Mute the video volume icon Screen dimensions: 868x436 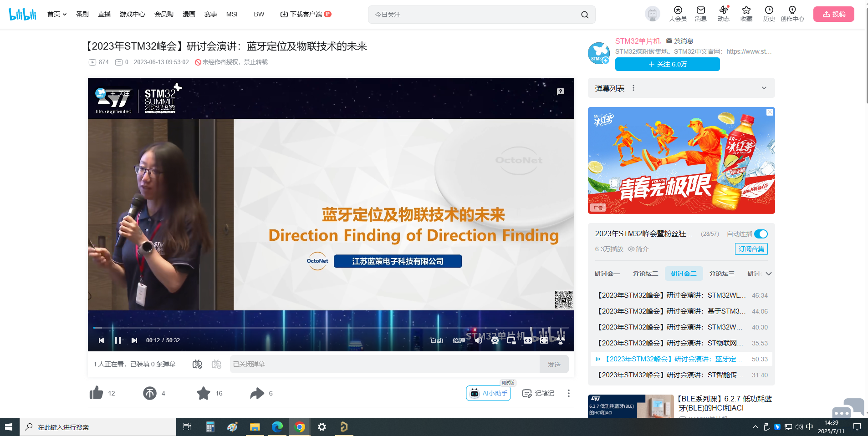point(479,340)
